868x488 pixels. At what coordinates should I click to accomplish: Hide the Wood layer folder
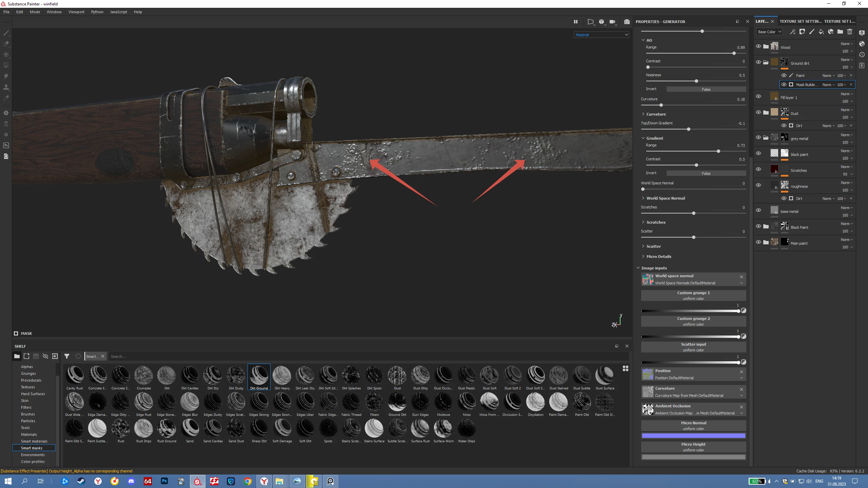758,46
